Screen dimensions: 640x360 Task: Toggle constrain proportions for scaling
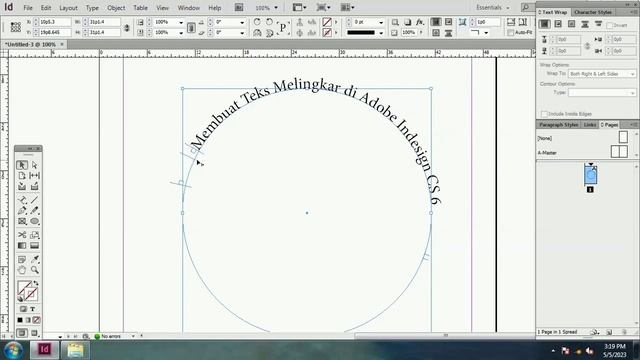(191, 27)
